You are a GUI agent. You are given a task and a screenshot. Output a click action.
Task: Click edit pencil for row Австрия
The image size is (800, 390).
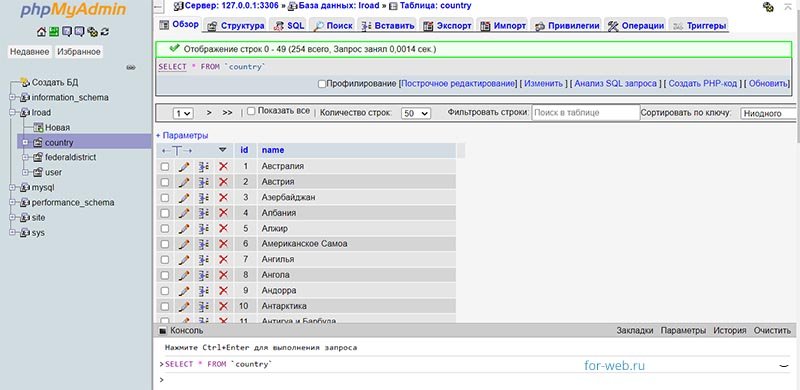(184, 182)
